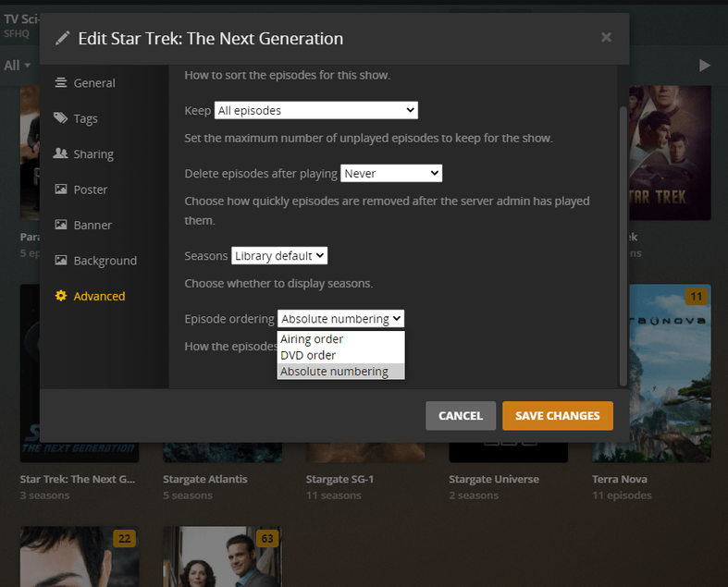Click Save Changes button

(x=558, y=416)
